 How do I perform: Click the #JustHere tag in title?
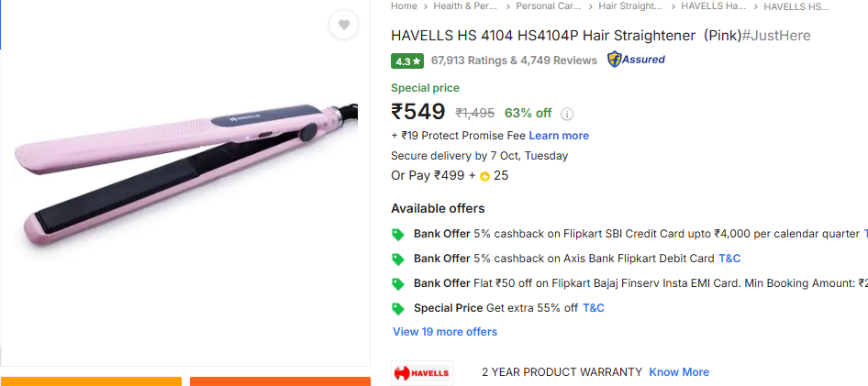coord(776,36)
